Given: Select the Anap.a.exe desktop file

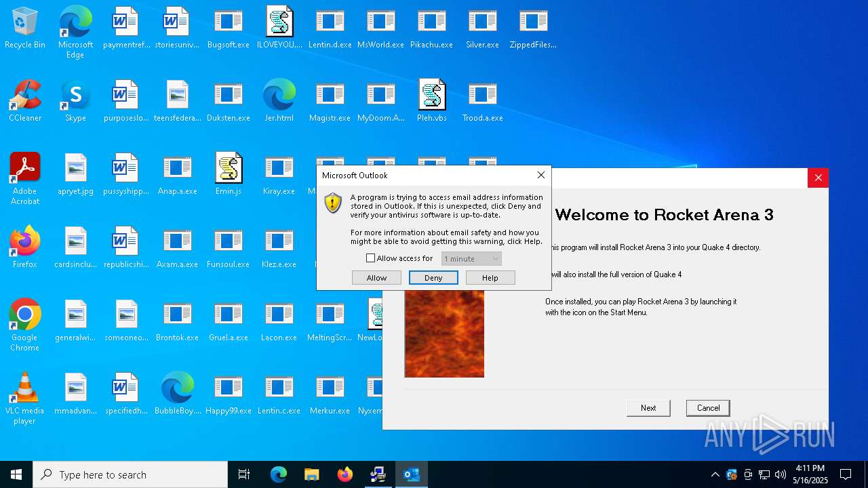Looking at the screenshot, I should [178, 174].
